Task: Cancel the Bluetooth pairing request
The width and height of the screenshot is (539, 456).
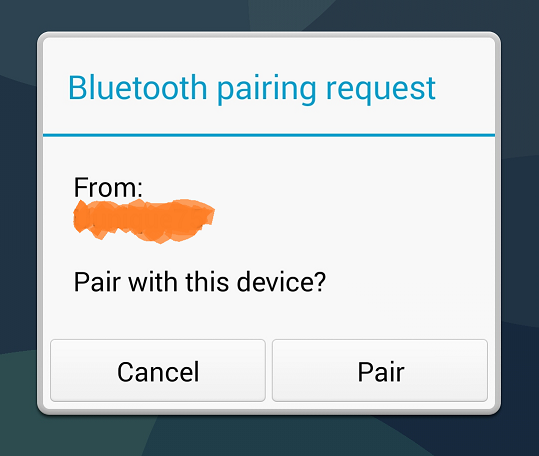Action: click(158, 370)
